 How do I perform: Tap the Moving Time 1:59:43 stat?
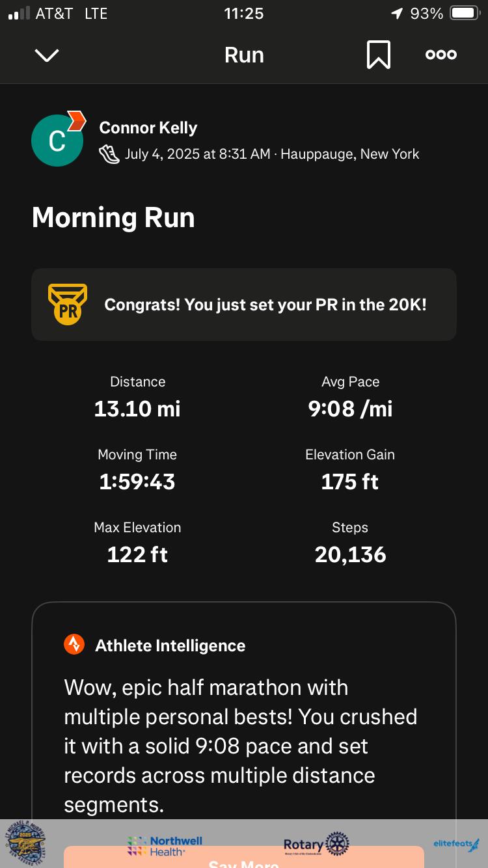(137, 470)
